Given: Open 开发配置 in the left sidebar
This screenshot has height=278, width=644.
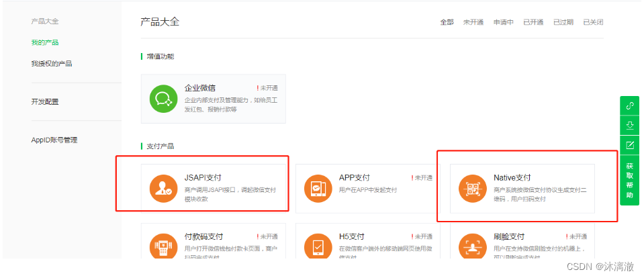Looking at the screenshot, I should click(x=45, y=102).
